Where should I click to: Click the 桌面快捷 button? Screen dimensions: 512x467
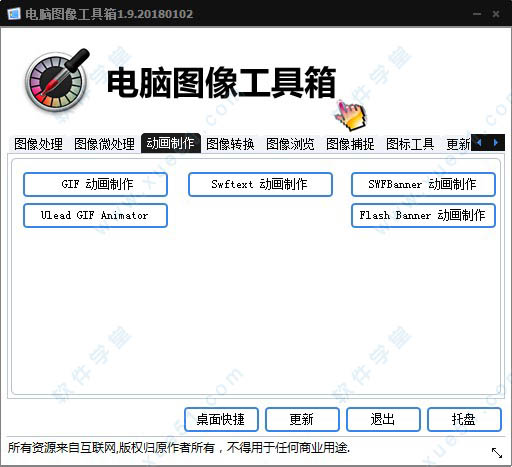click(221, 419)
